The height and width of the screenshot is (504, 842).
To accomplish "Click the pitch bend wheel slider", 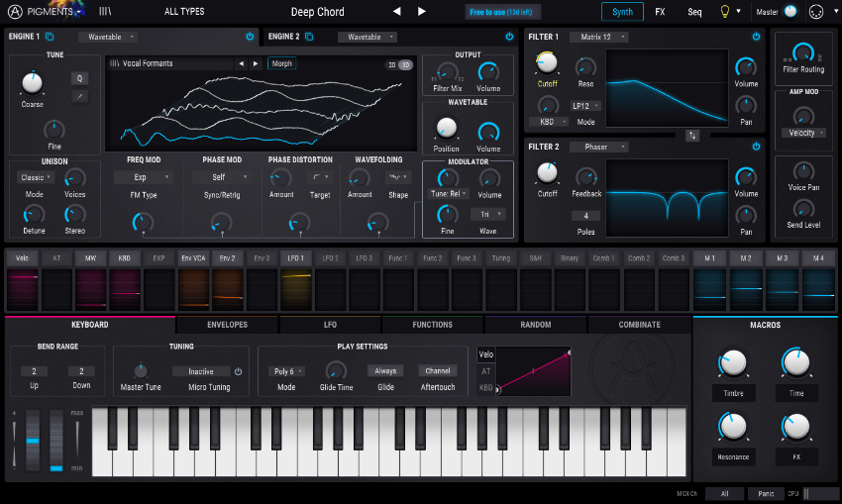I will [33, 440].
